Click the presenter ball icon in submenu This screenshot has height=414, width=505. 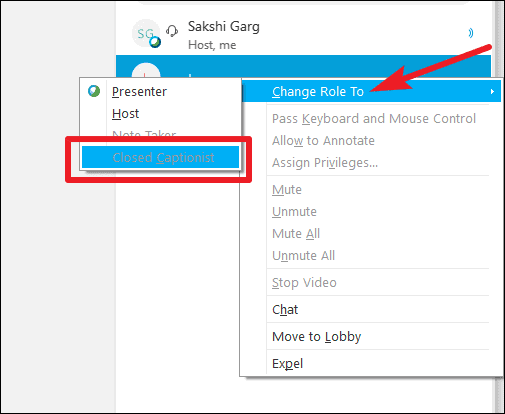click(94, 91)
